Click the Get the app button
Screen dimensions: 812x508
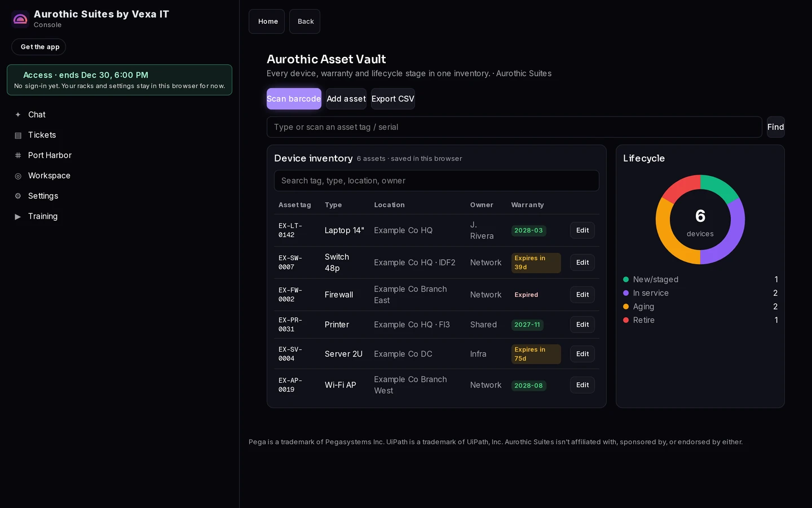(39, 47)
